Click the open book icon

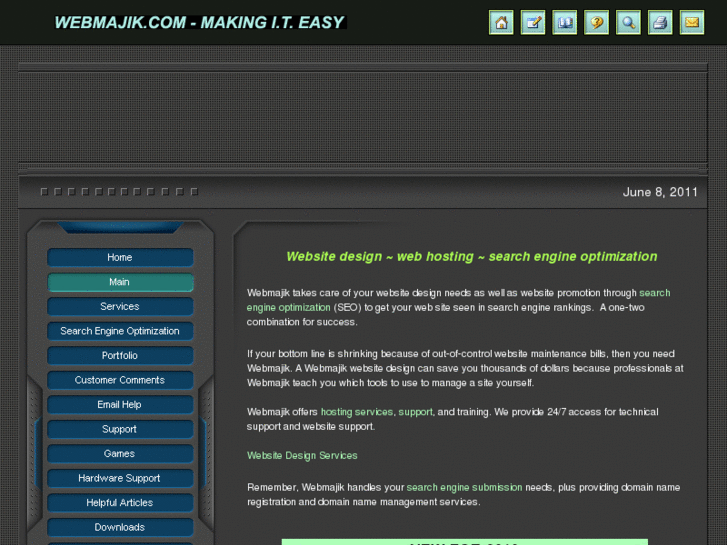click(x=565, y=22)
